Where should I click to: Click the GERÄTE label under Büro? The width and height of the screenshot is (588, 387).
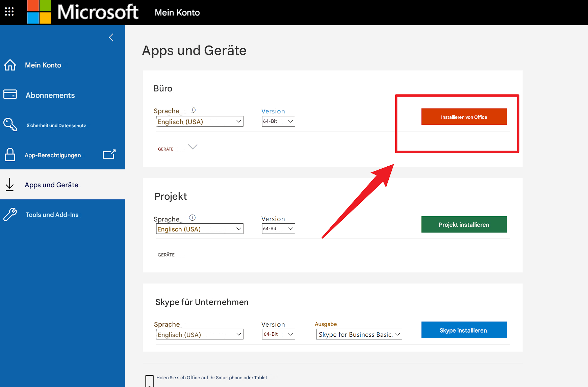pyautogui.click(x=166, y=149)
